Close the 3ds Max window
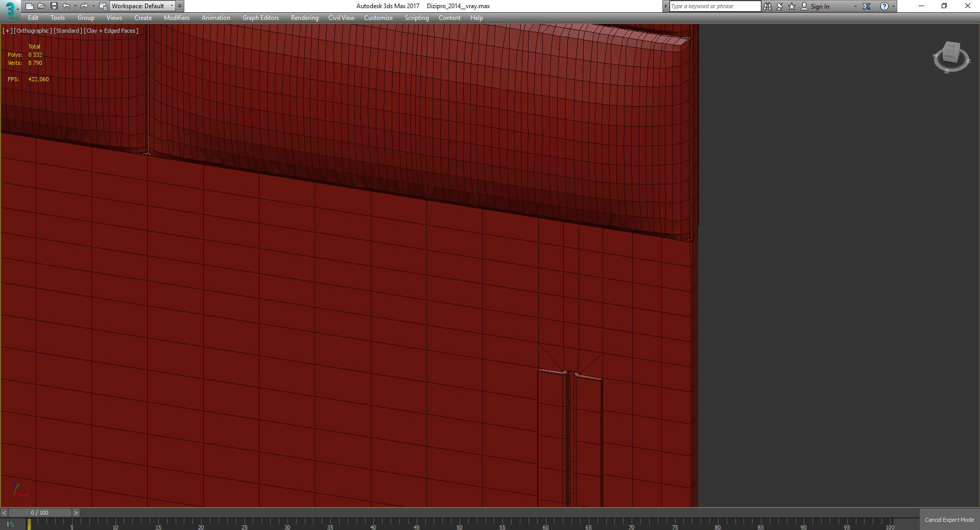Viewport: 980px width, 530px height. pos(968,6)
